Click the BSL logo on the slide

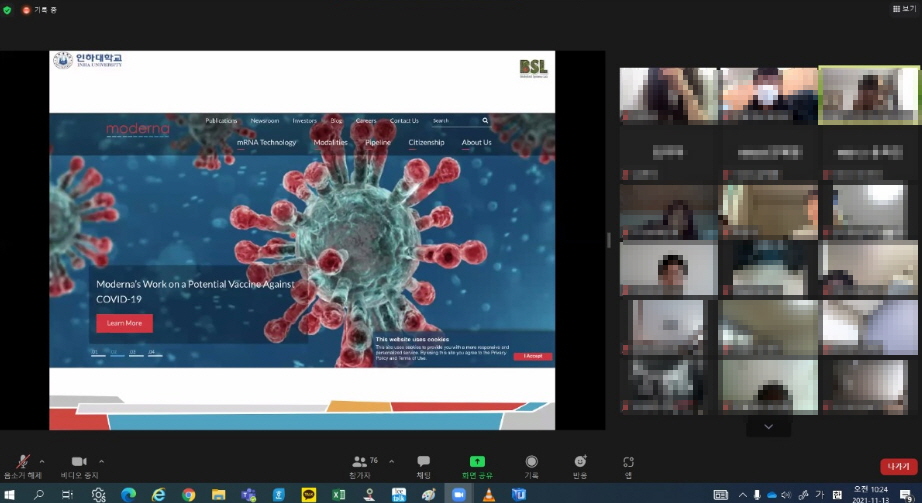pos(533,68)
